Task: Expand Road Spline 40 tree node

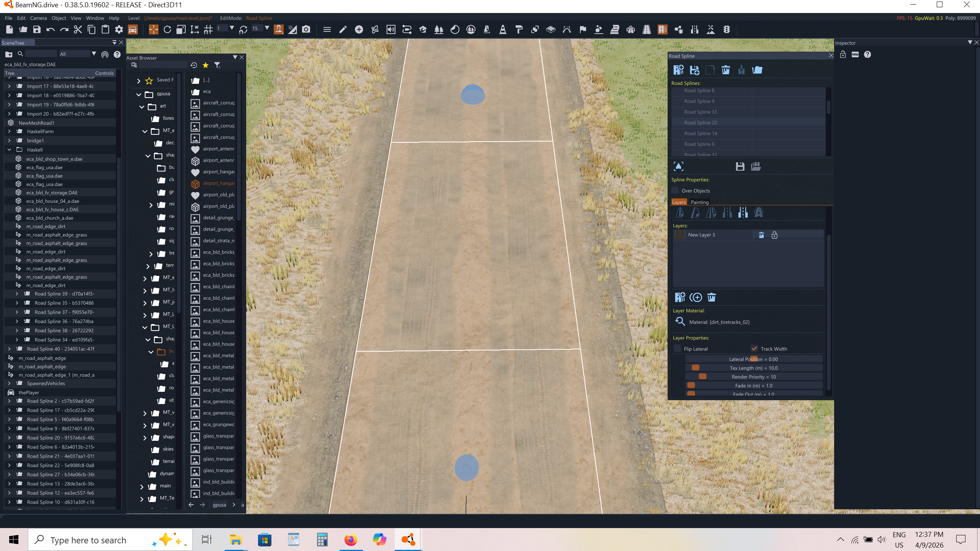Action: coord(9,349)
